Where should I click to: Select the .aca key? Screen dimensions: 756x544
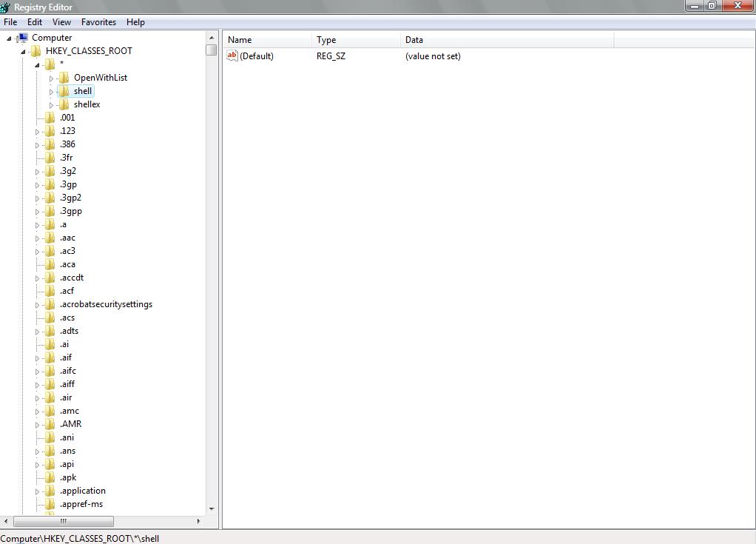[x=67, y=264]
